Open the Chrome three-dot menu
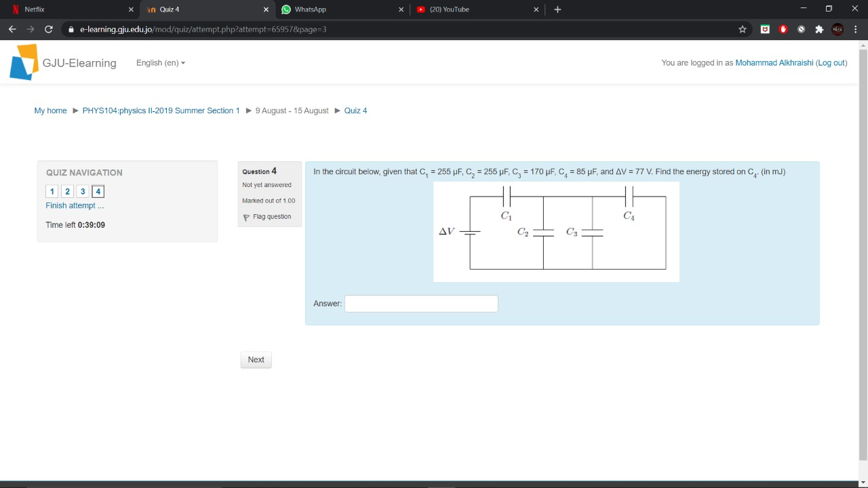The image size is (868, 488). (856, 29)
